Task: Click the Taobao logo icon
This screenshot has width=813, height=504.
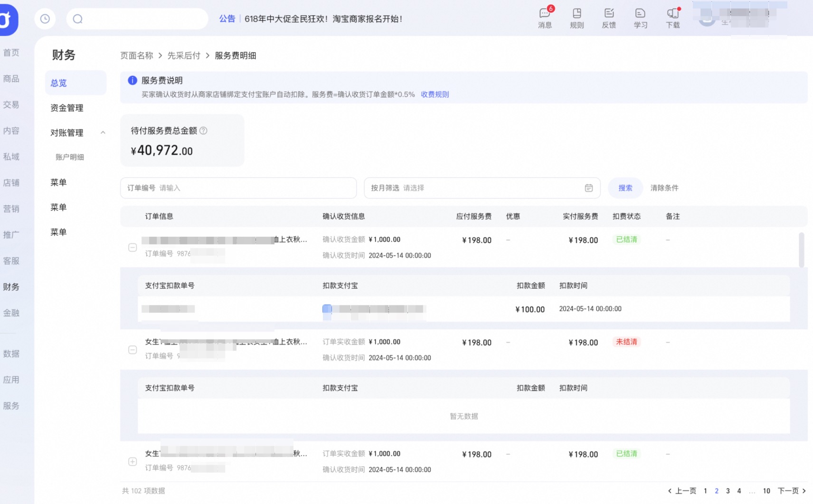Action: pos(7,19)
